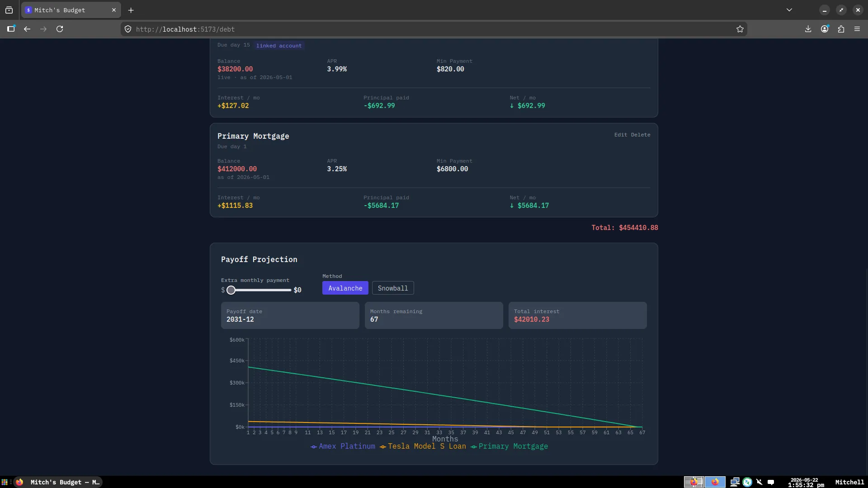868x488 pixels.
Task: Open the downloads icon
Action: (808, 29)
